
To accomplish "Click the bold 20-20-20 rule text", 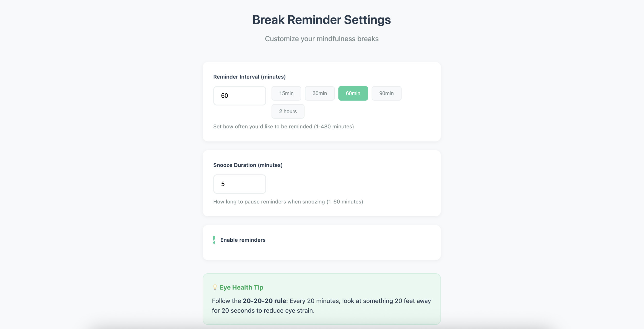I will click(x=264, y=301).
